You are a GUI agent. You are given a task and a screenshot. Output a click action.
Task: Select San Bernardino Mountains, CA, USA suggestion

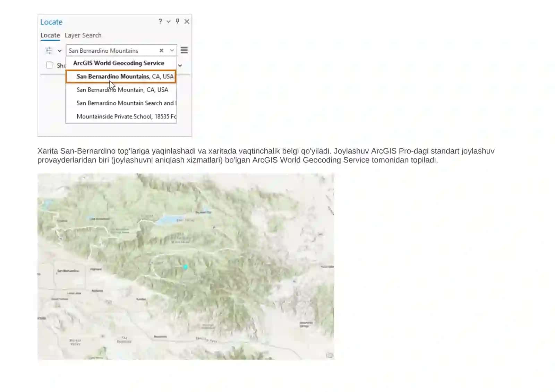click(121, 77)
